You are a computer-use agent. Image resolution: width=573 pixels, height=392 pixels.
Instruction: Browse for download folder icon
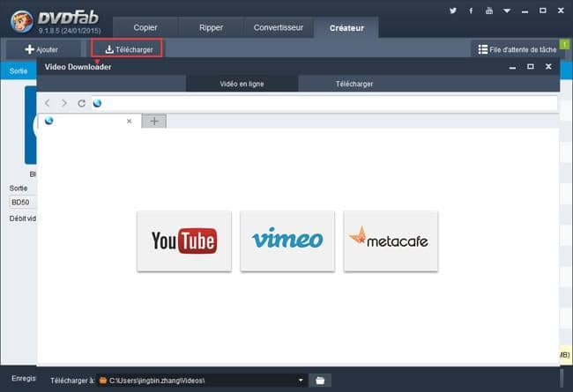tap(320, 381)
